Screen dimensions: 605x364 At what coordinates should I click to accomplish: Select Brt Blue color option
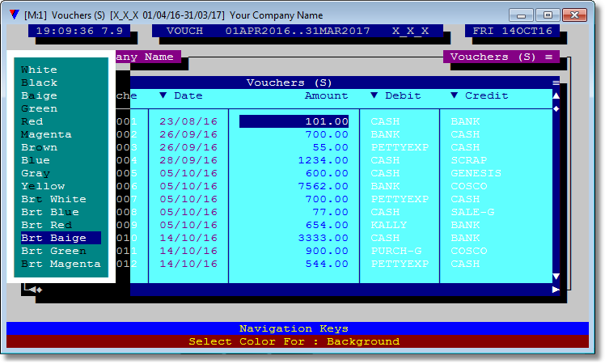(x=50, y=212)
